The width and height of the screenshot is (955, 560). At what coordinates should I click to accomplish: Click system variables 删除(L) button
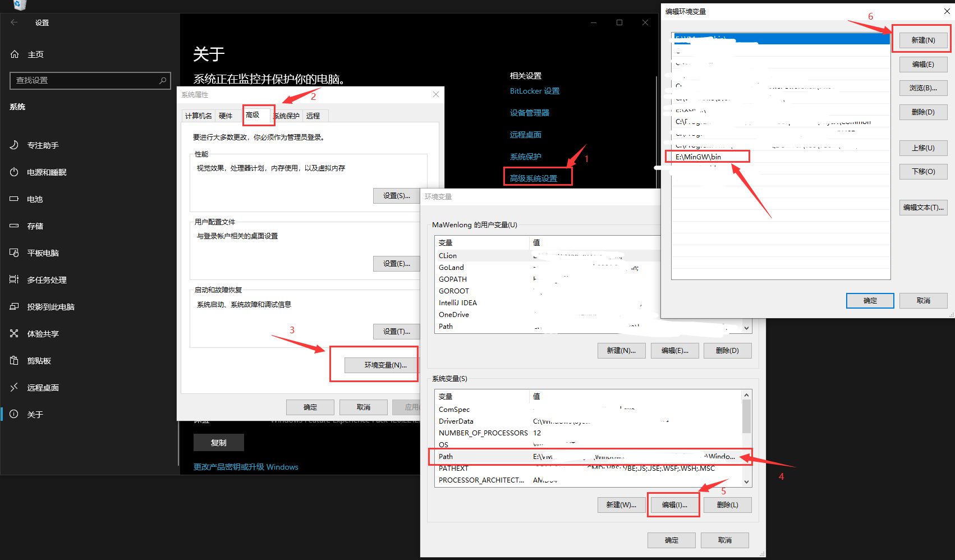[x=727, y=505]
